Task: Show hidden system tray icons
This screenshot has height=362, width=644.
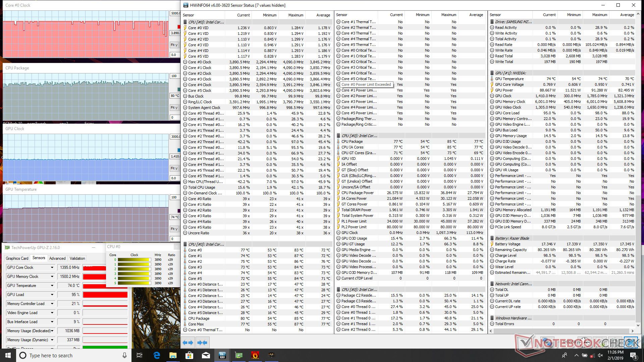Action: tap(576, 355)
